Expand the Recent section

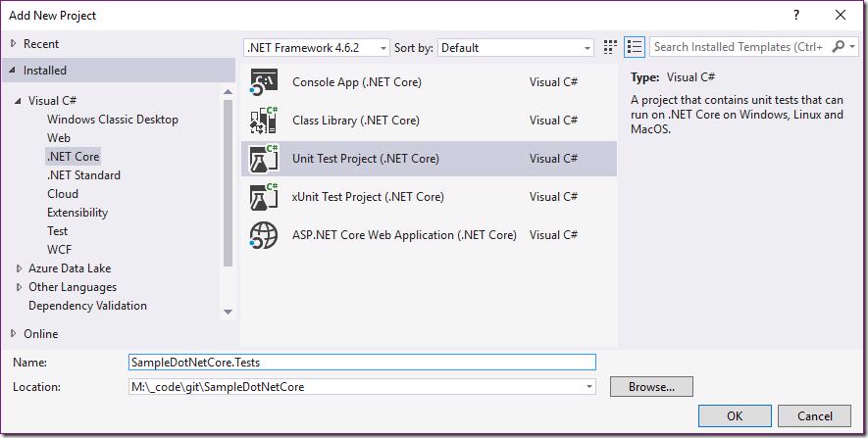[x=14, y=44]
